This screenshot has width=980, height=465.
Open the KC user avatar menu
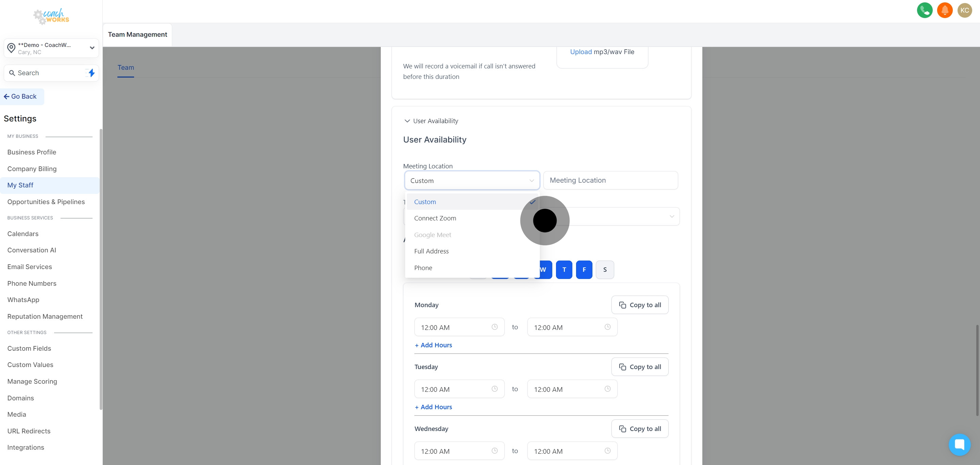click(965, 10)
